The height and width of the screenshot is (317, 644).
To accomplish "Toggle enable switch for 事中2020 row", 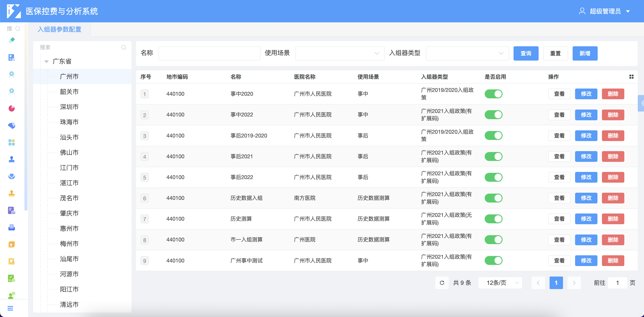I will (493, 94).
